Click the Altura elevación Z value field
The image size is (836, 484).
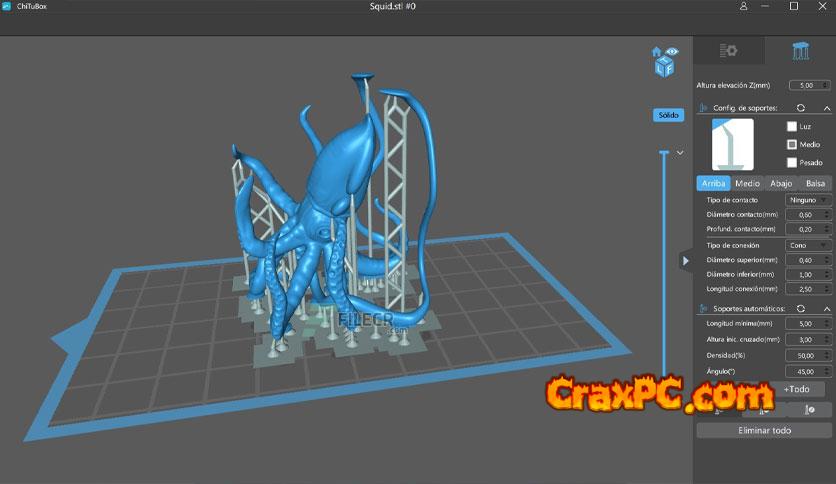pos(809,85)
